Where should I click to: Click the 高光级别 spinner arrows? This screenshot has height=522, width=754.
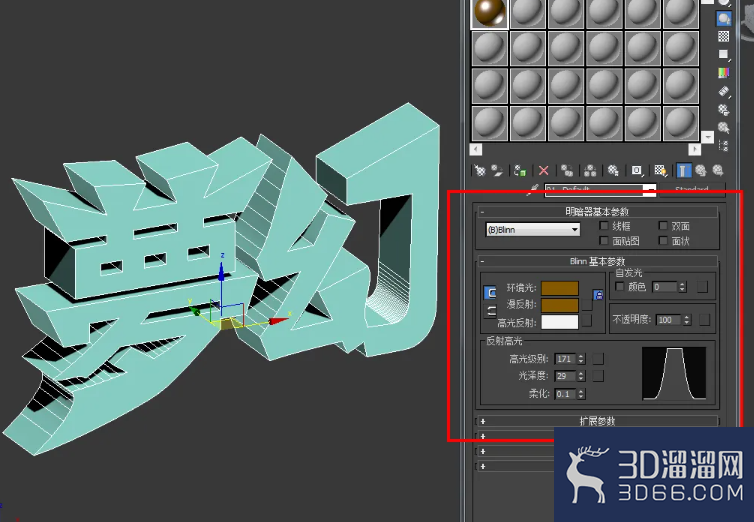581,359
